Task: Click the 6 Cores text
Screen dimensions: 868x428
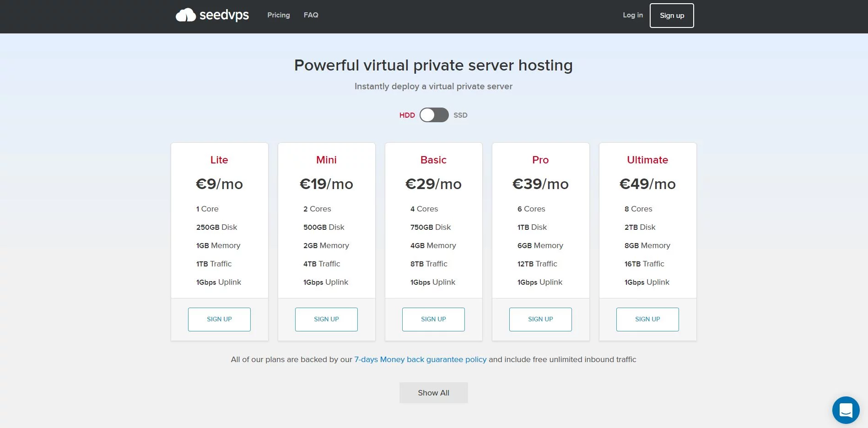Action: tap(531, 209)
